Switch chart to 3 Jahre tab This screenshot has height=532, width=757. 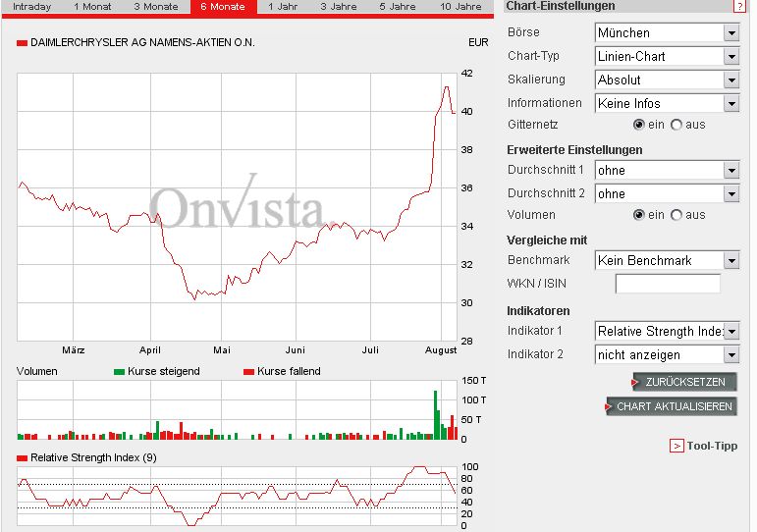coord(339,7)
